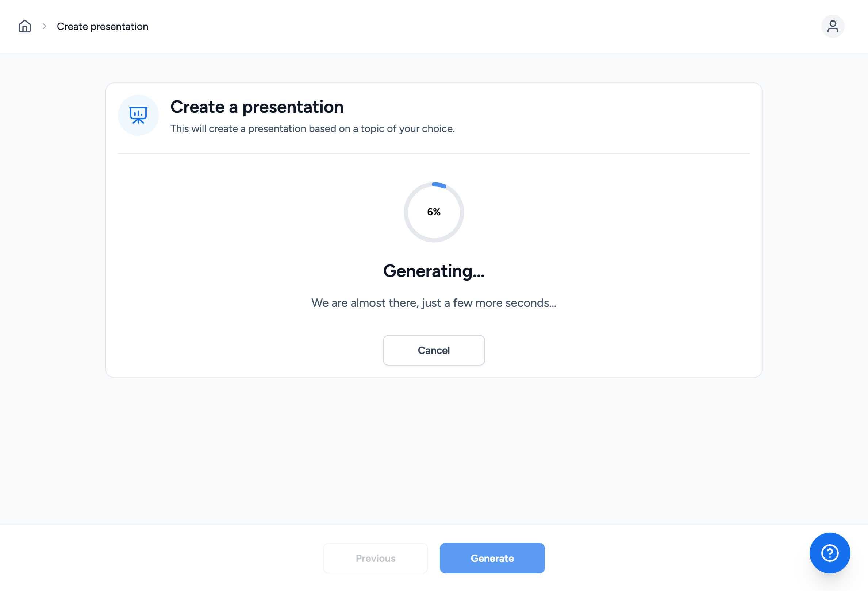Click the topic of your choice description
This screenshot has height=591, width=868.
pyautogui.click(x=312, y=128)
